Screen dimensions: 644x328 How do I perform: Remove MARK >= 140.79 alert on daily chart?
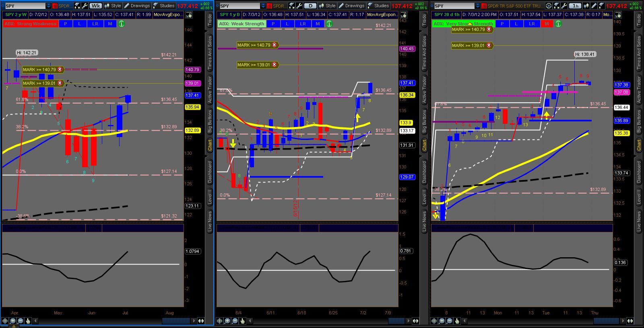pyautogui.click(x=274, y=45)
